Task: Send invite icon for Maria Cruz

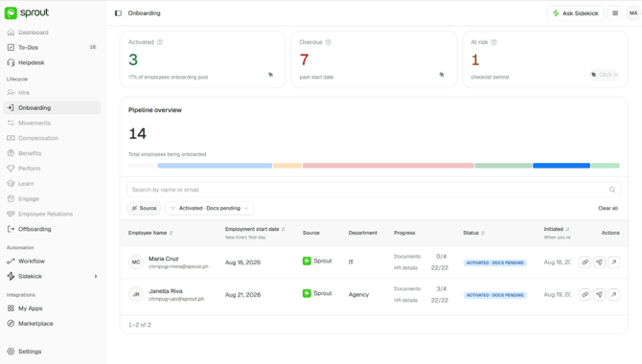Action: point(600,262)
